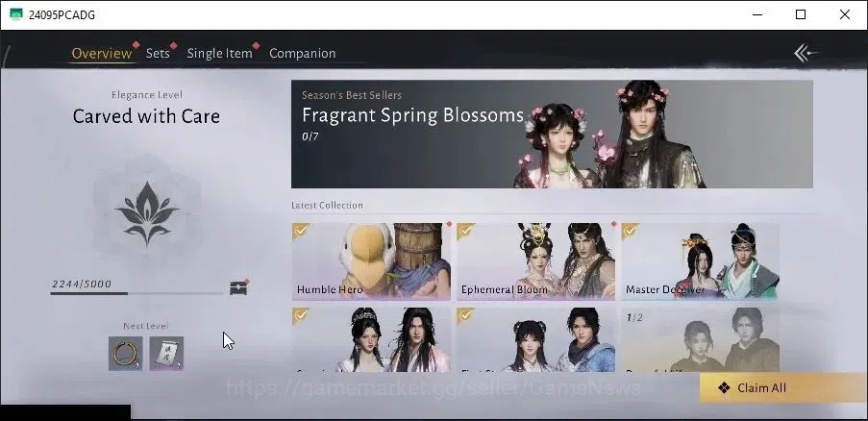Click the checkmark badge on Ephemeral Bloom
Screen dimensions: 868x421
tap(465, 231)
